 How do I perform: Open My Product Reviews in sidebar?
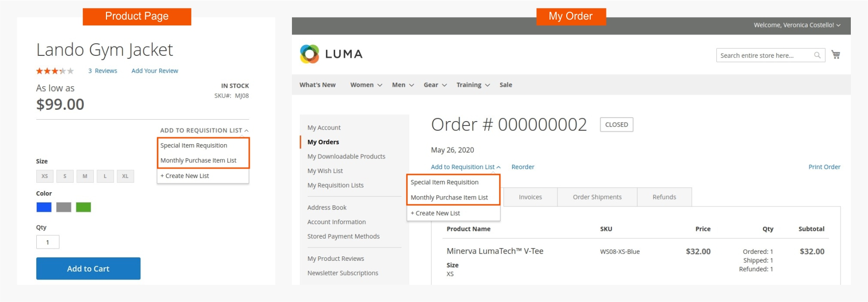[336, 259]
